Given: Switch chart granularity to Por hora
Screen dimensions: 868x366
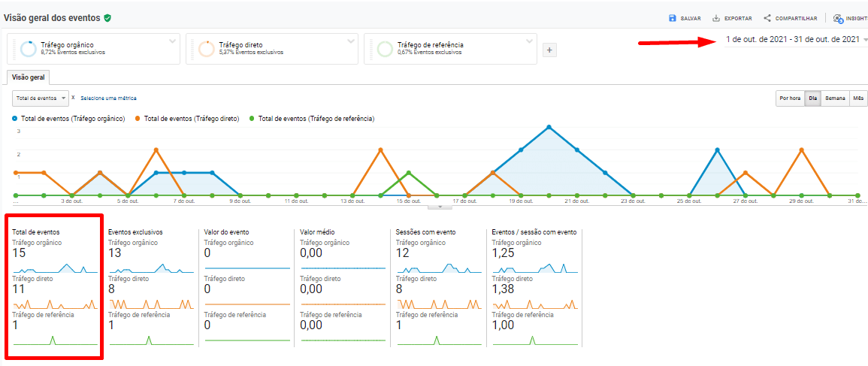Looking at the screenshot, I should [x=789, y=98].
